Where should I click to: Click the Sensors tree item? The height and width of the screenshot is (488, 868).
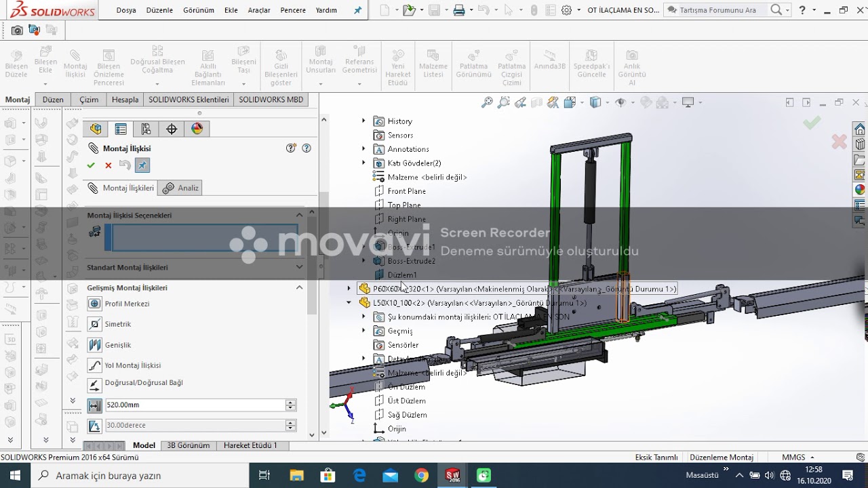click(400, 135)
